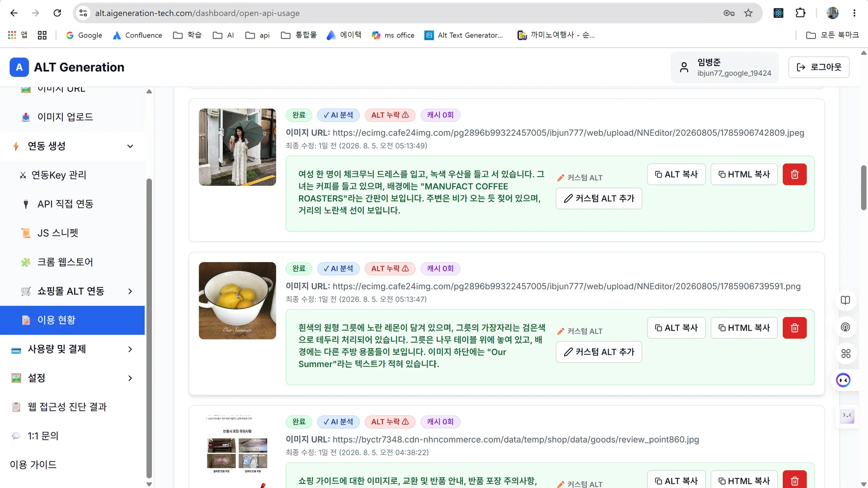Viewport: 868px width, 488px height.
Task: Copy HTML for the umbrella woman image
Action: tap(744, 174)
